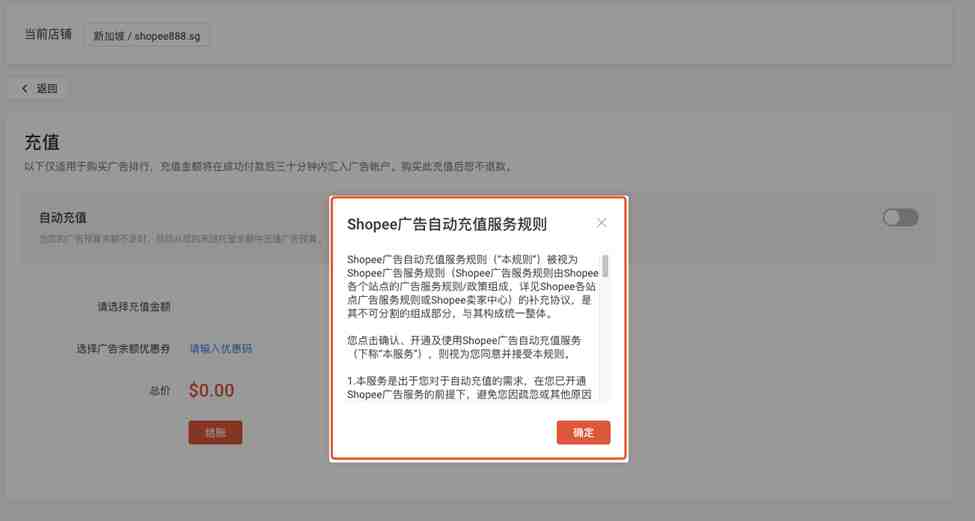This screenshot has height=521, width=975.
Task: Click the 确定 confirm button in dialog
Action: 583,433
